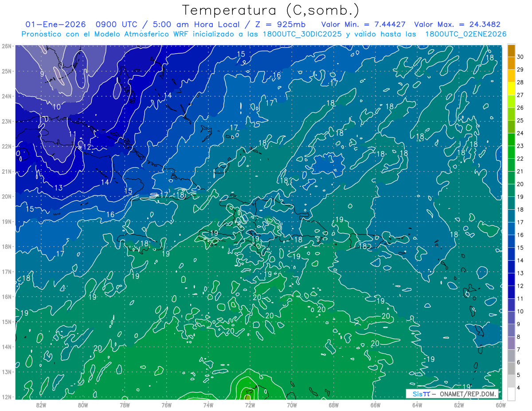Viewport: 532px width, 411px height.
Task: Click the legend value "7"
Action: point(519,350)
